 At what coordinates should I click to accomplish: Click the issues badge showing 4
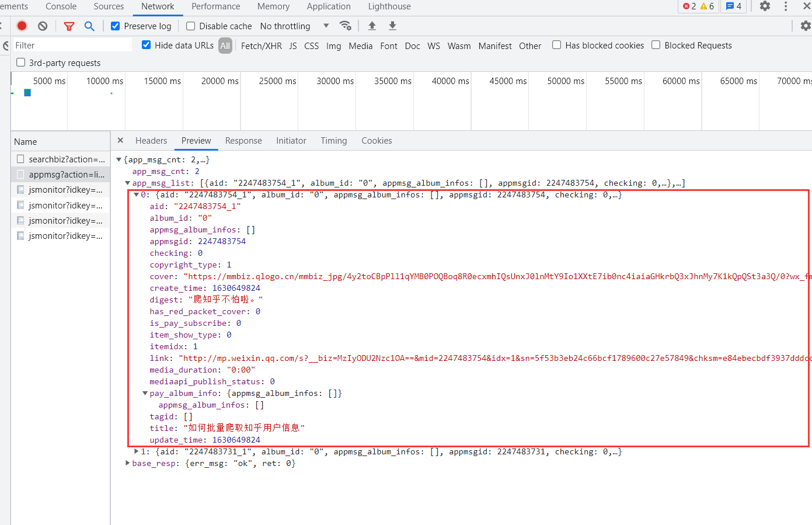734,6
